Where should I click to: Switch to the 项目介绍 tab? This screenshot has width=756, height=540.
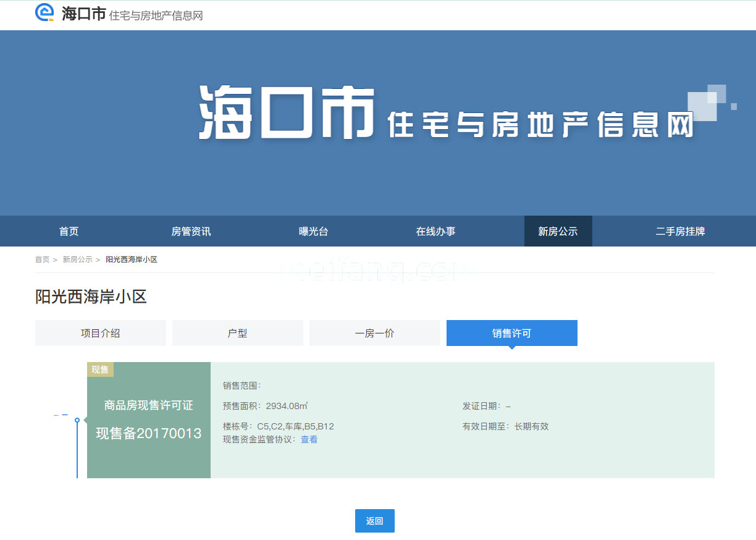tap(101, 333)
